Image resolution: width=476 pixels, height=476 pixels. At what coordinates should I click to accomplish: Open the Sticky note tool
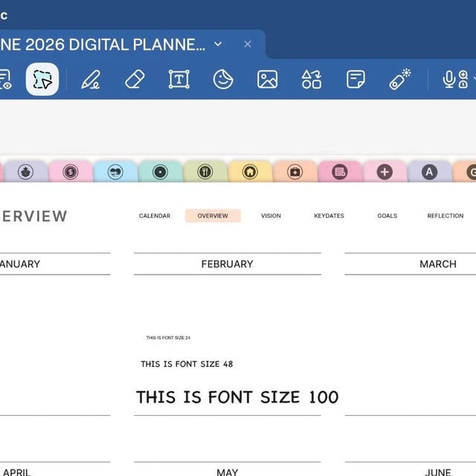pos(356,80)
